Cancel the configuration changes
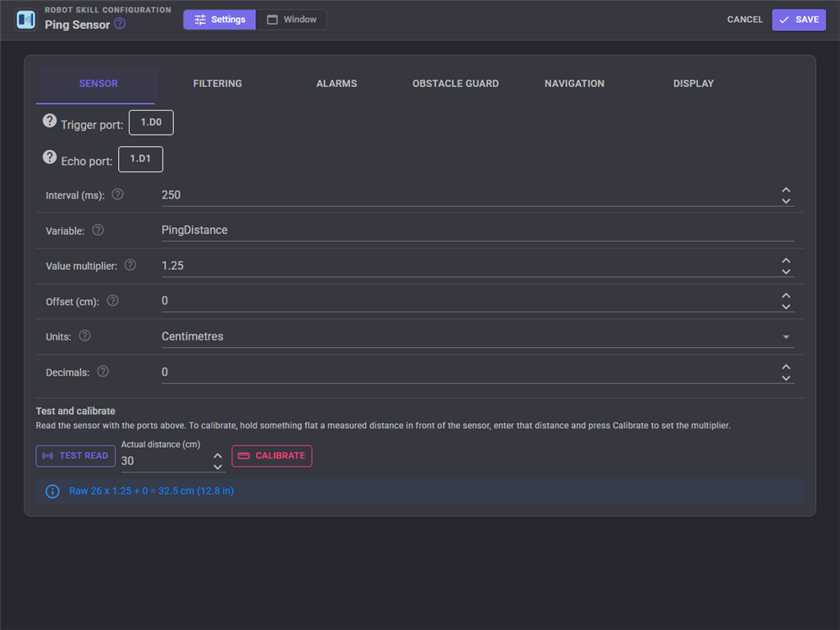840x630 pixels. point(745,20)
